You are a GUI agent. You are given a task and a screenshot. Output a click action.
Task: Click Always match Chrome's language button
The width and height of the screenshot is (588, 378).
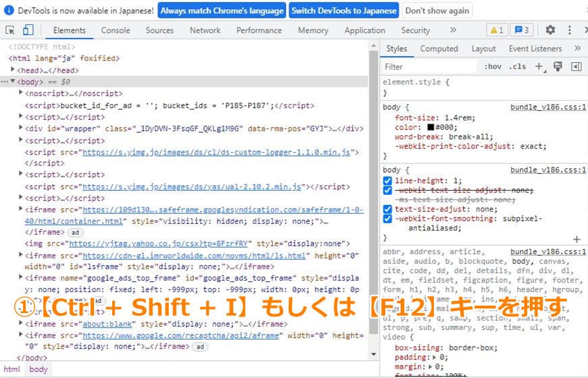(x=222, y=11)
